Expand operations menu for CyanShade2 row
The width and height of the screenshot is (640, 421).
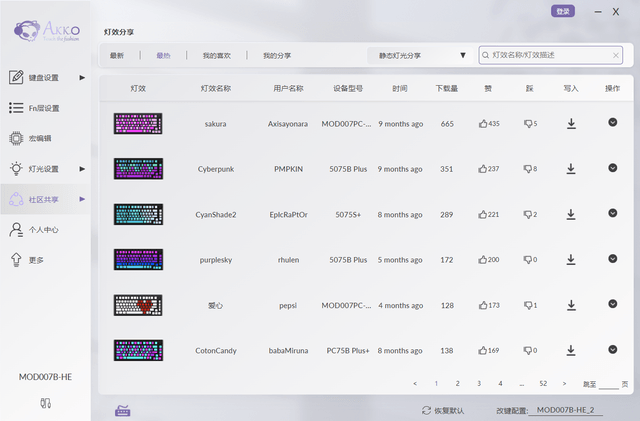[x=613, y=213]
